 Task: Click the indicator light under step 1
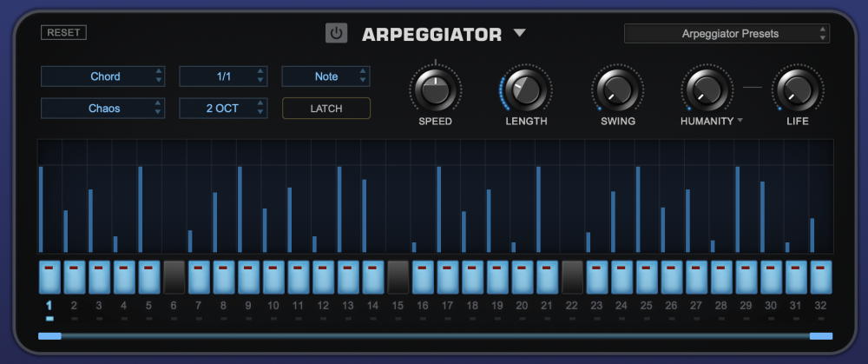(49, 319)
